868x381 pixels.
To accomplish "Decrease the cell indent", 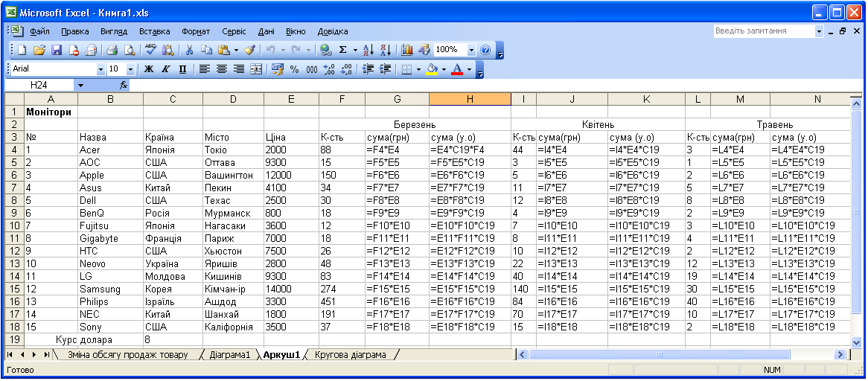I will 368,69.
